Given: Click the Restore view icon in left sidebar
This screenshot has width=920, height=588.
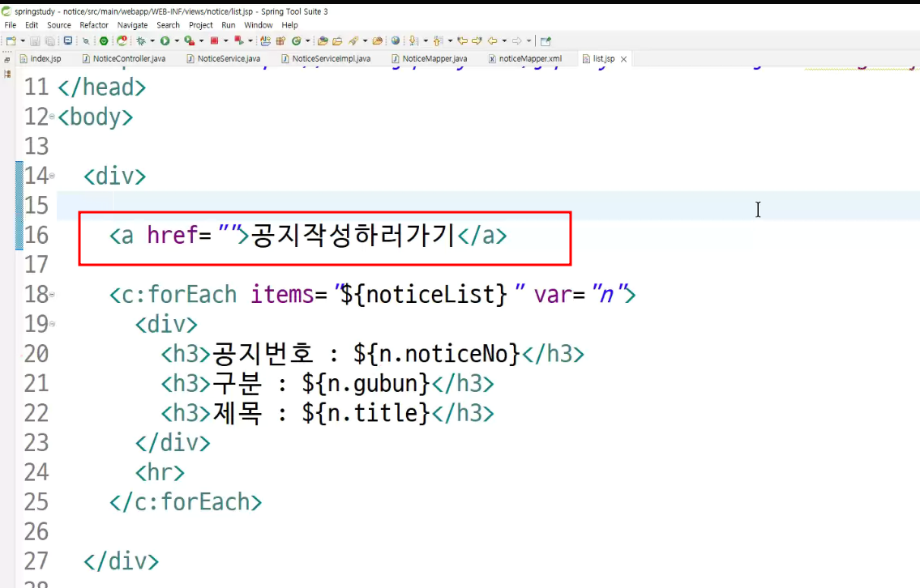Looking at the screenshot, I should coord(7,60).
